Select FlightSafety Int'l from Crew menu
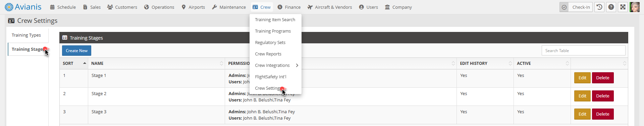The width and height of the screenshot is (644, 126). [275, 77]
